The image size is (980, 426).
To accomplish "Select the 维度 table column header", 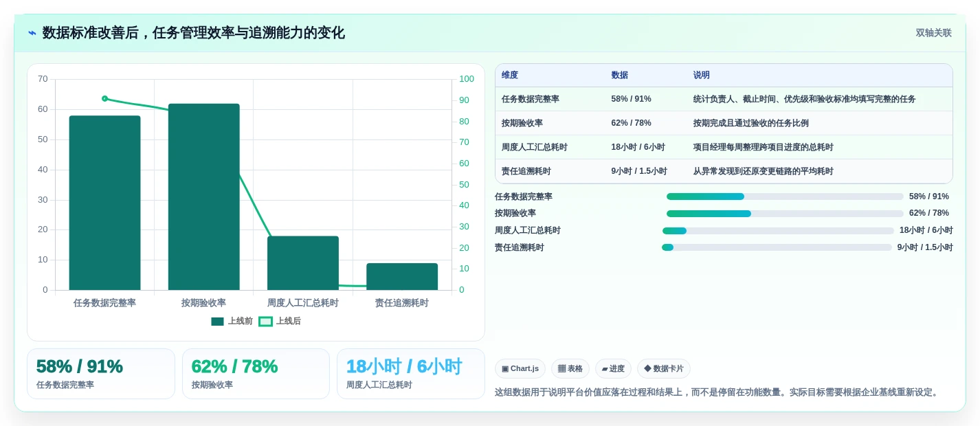I will pyautogui.click(x=510, y=76).
